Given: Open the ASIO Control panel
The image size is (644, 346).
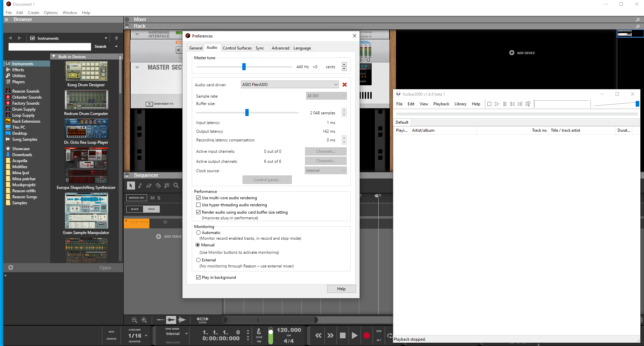Looking at the screenshot, I should [267, 180].
